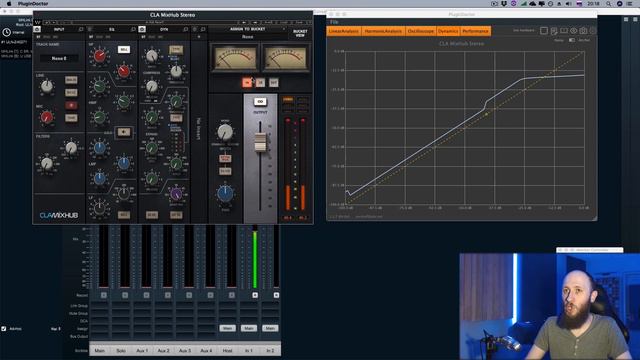
Task: Select the Aux 4 channel in scribble strip
Action: coord(206,351)
